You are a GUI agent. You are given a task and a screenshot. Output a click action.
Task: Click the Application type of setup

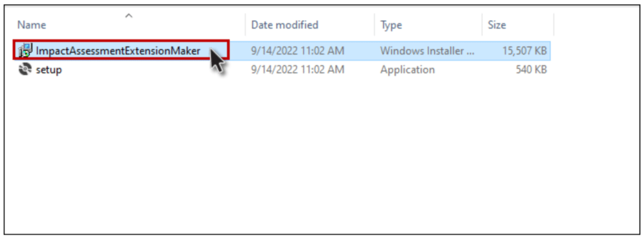[x=408, y=70]
